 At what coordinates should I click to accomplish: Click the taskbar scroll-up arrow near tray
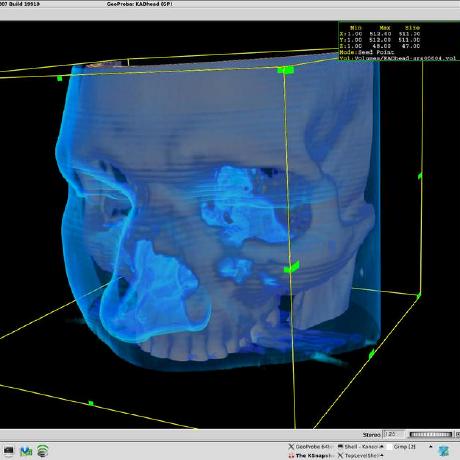pyautogui.click(x=431, y=446)
